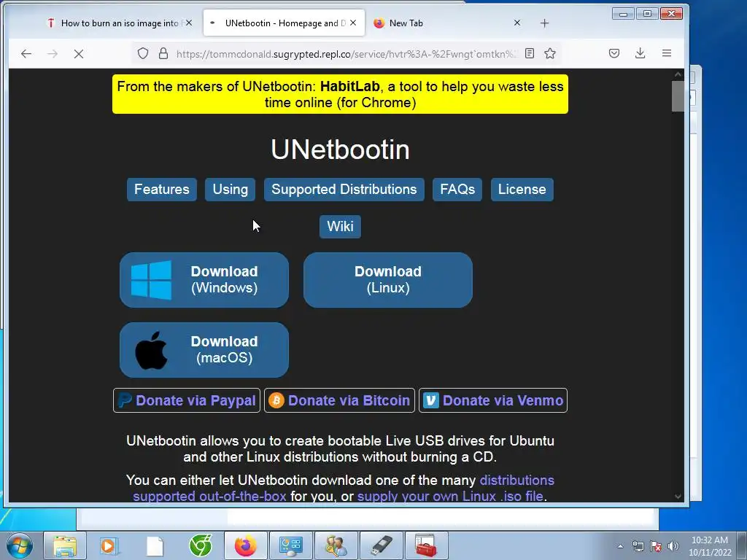Screen dimensions: 747x560
Task: Open the Wiki button
Action: tap(340, 226)
